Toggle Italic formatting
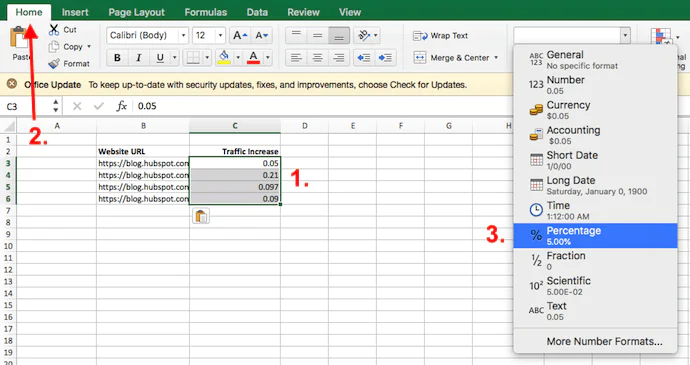The height and width of the screenshot is (365, 690). pyautogui.click(x=138, y=58)
